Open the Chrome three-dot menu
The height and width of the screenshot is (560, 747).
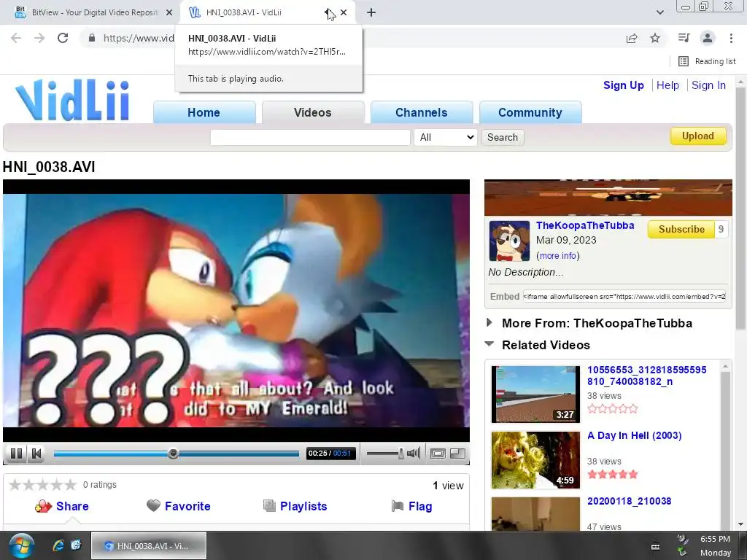pos(731,38)
